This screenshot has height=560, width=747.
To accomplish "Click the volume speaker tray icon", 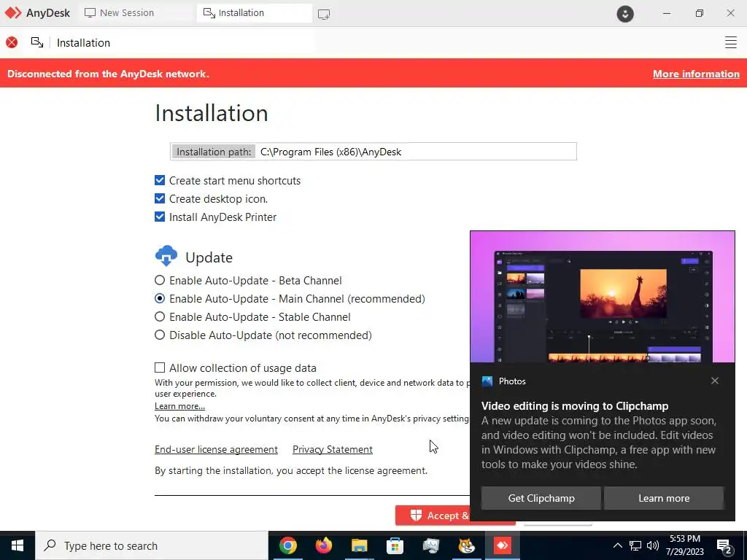I will click(653, 545).
